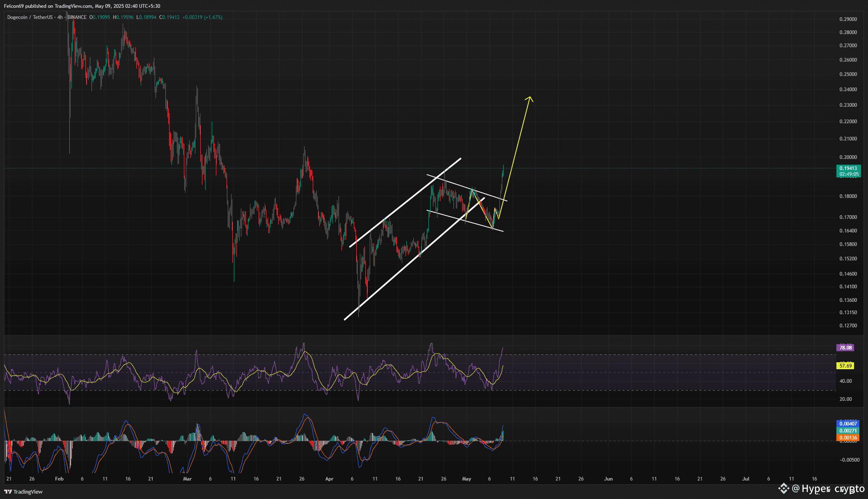
Task: Select the May label on the time axis
Action: click(x=467, y=478)
